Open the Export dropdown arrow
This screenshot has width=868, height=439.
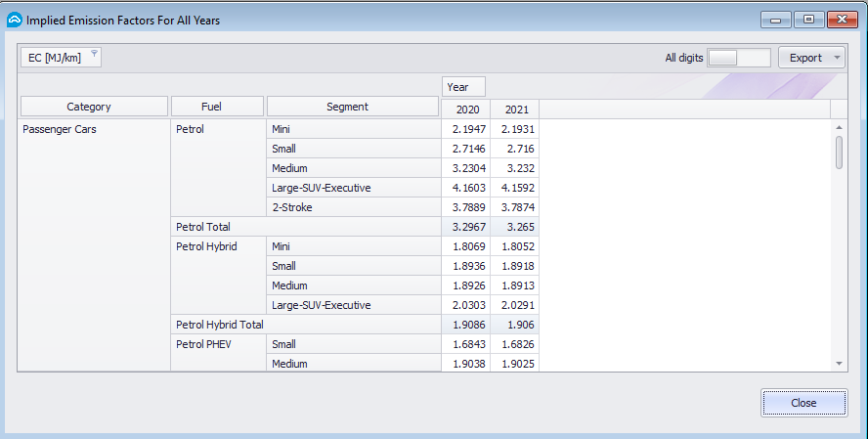[x=838, y=58]
